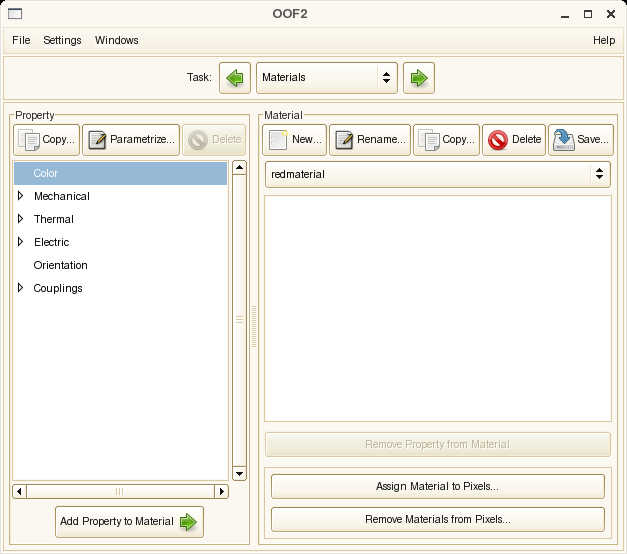Click Remove Materials from Pixels button
Image resolution: width=627 pixels, height=554 pixels.
[438, 520]
